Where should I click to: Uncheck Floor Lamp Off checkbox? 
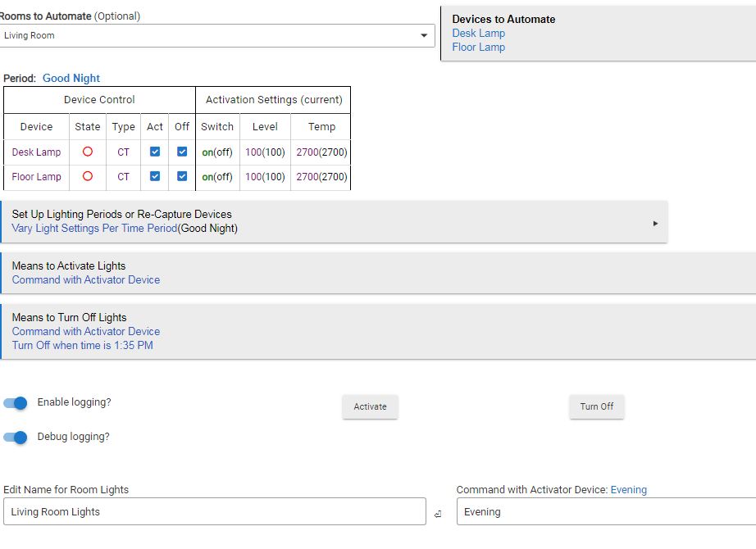coord(182,176)
